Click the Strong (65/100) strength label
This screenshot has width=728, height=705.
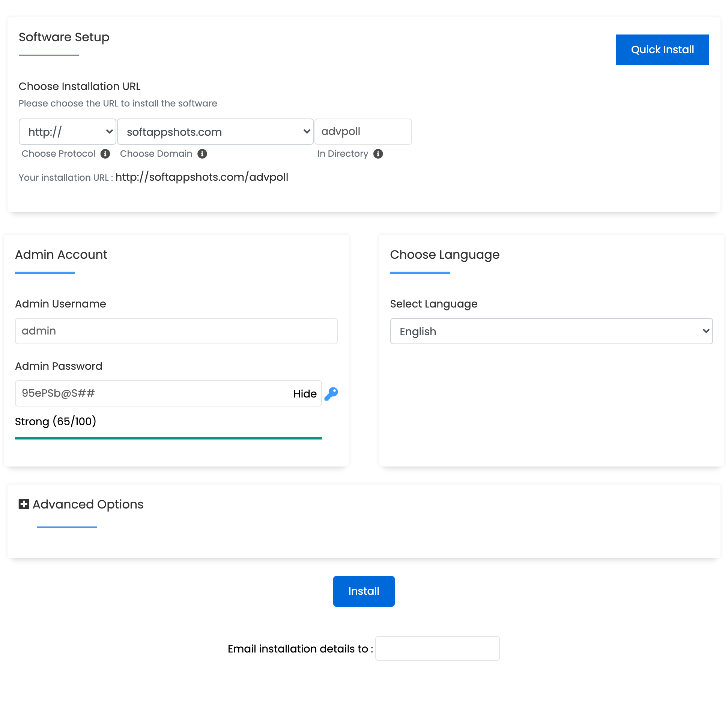click(55, 421)
